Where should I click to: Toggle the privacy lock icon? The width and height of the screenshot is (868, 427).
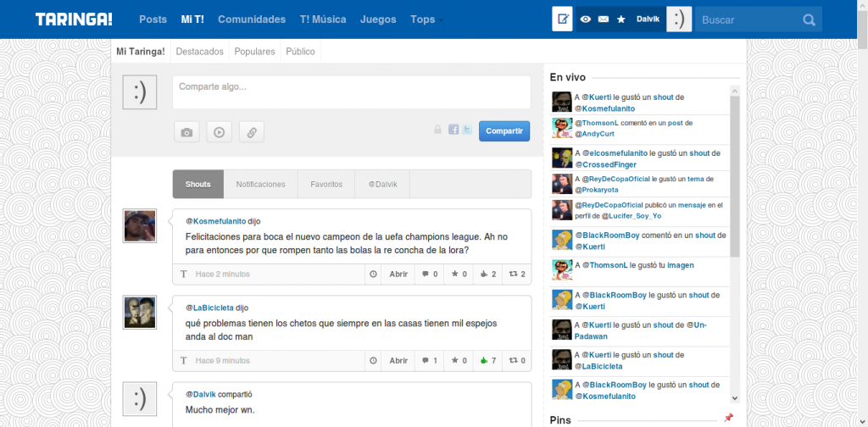(x=437, y=130)
